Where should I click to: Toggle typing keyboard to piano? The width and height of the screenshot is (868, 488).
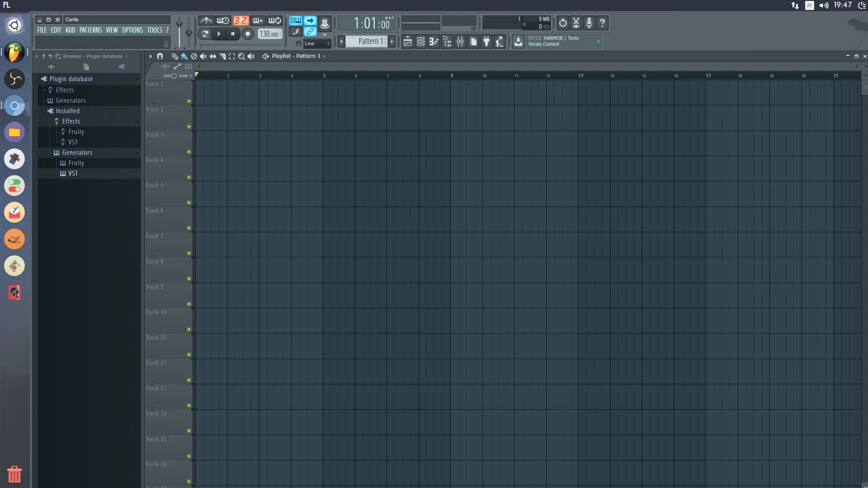click(296, 20)
